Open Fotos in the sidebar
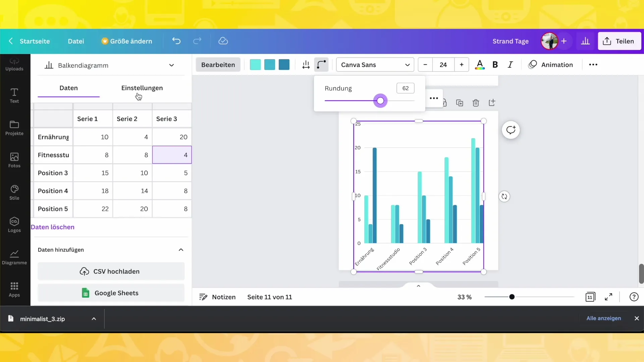The image size is (644, 362). 14,160
